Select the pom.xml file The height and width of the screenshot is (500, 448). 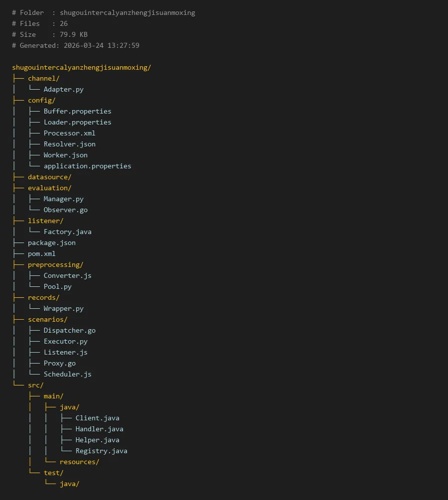pyautogui.click(x=41, y=253)
